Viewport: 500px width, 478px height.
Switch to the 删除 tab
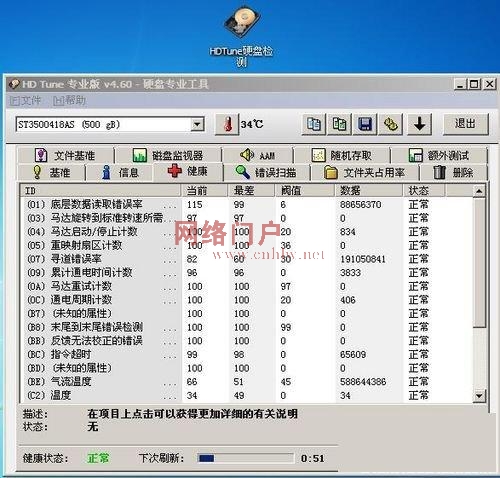(x=454, y=172)
